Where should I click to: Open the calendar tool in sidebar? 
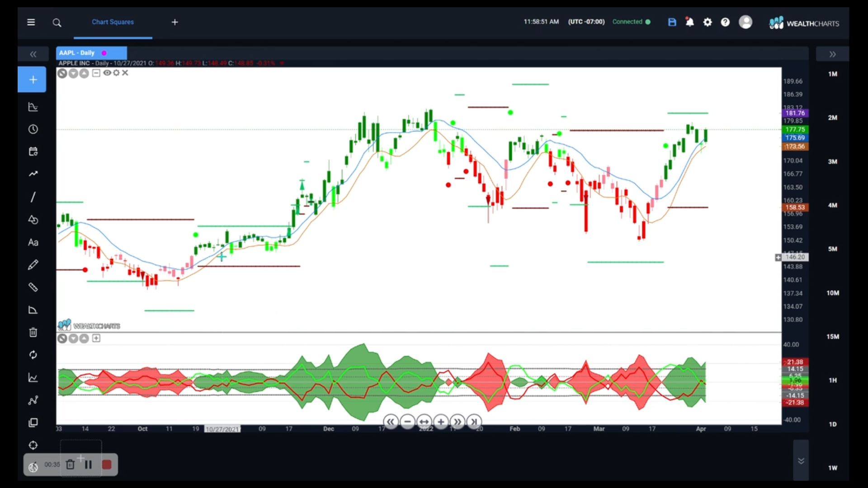point(33,151)
